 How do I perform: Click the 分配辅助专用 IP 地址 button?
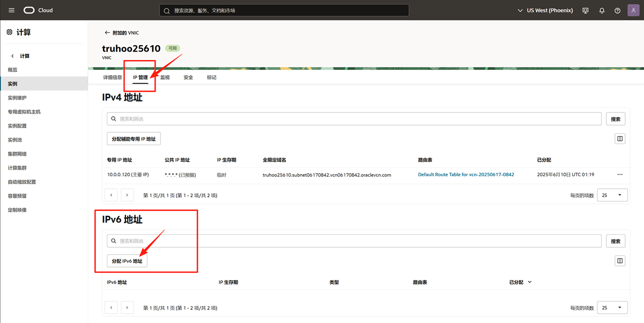tap(134, 139)
